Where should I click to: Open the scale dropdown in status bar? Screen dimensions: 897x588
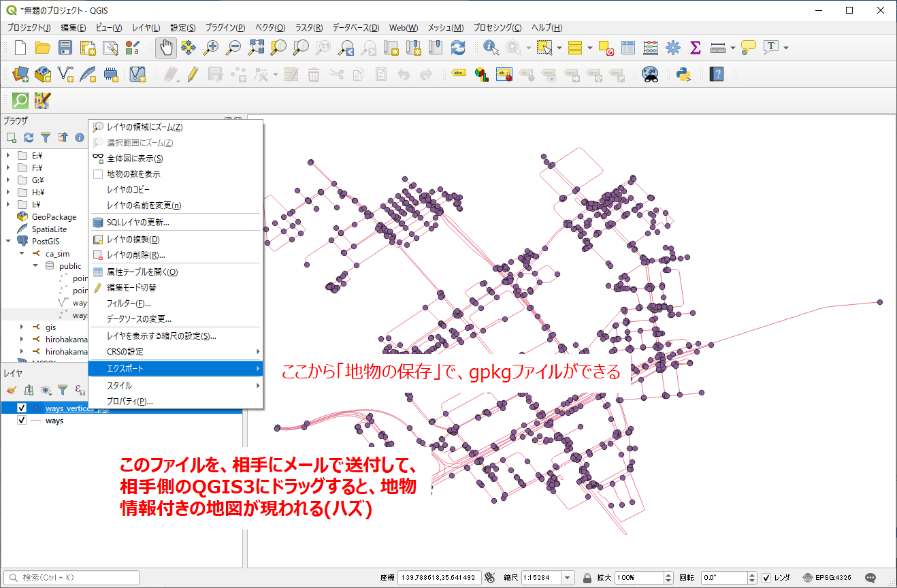pyautogui.click(x=567, y=578)
